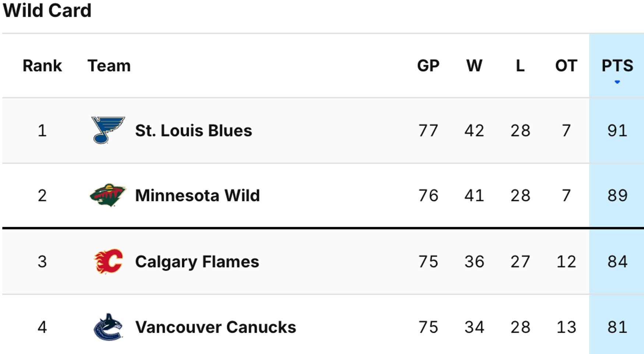Open Calgary Flames team link
The height and width of the screenshot is (354, 644).
point(197,262)
